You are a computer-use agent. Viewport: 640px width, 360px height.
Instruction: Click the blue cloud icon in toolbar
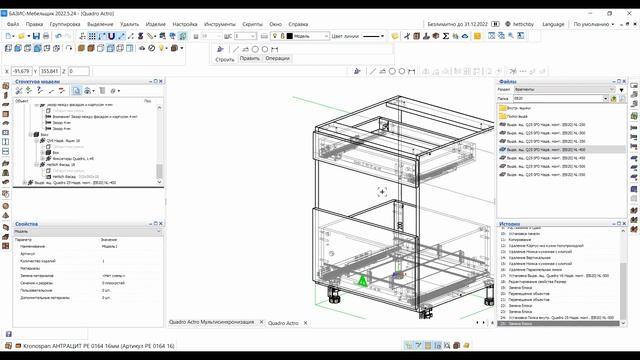point(465,36)
